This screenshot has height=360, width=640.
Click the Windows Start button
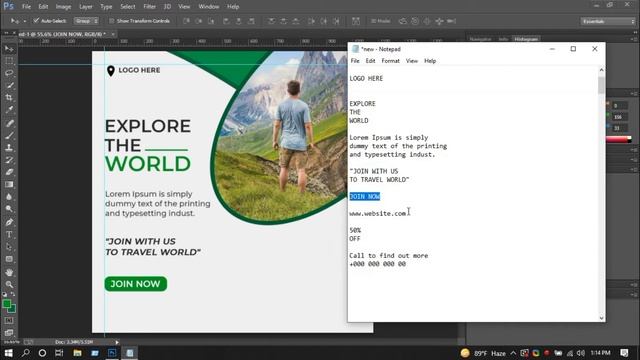point(8,353)
